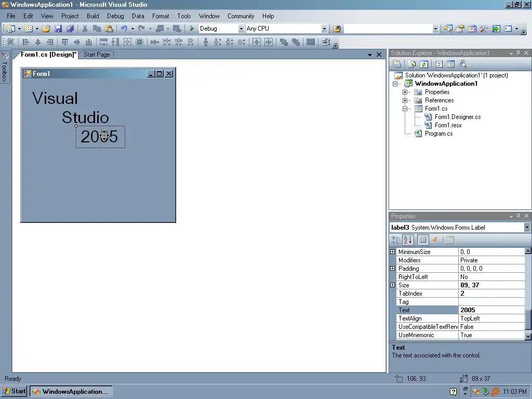Image resolution: width=532 pixels, height=399 pixels.
Task: Click the Text property value 2005
Action: point(491,310)
